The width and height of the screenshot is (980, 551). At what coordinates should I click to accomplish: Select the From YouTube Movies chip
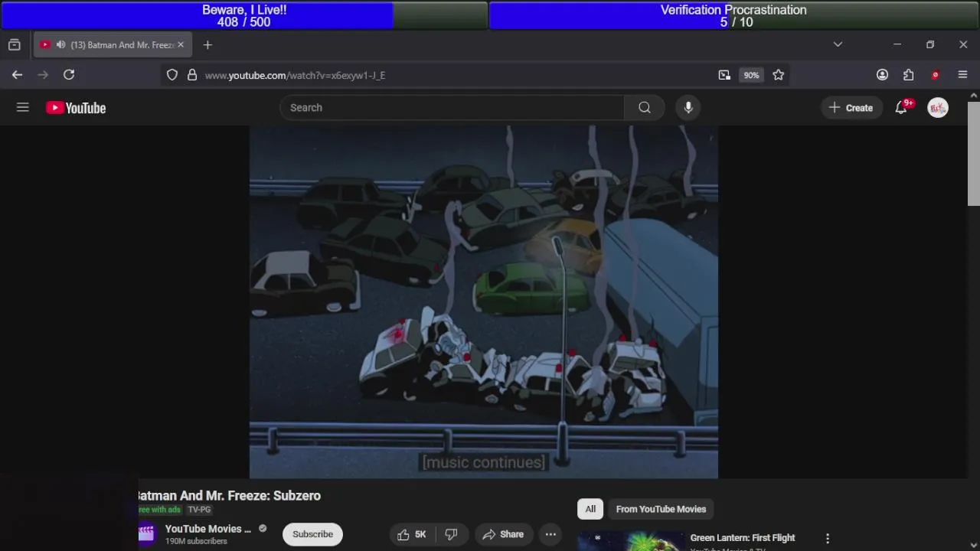(x=661, y=509)
